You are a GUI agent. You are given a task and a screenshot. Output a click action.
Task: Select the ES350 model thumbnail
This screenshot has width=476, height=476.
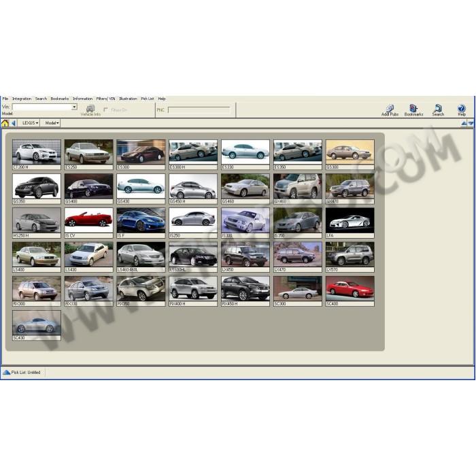(298, 154)
